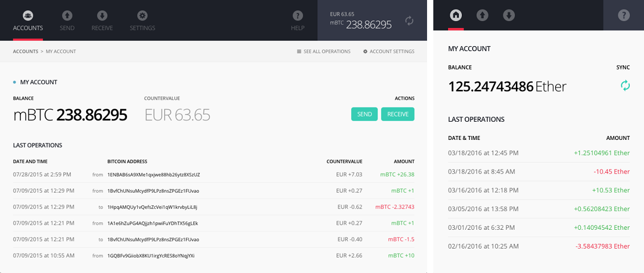The image size is (644, 273).
Task: Switch to the SEND tab label
Action: pyautogui.click(x=67, y=28)
